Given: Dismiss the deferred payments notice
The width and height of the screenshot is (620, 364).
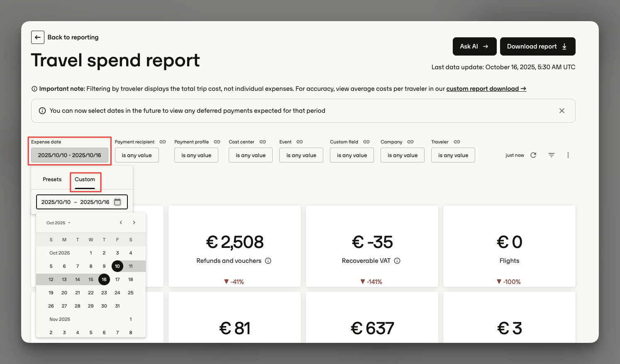Looking at the screenshot, I should (x=562, y=111).
